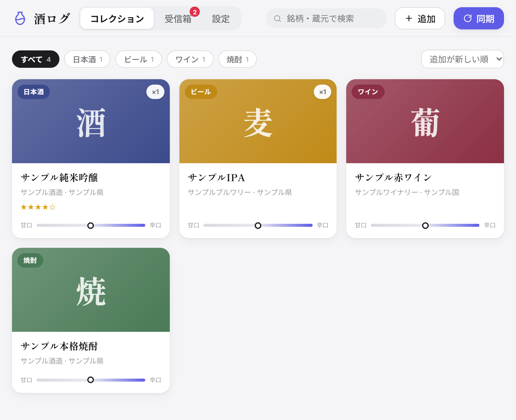Click the star rating on サンプル純米吟醸
The height and width of the screenshot is (420, 516).
click(38, 207)
